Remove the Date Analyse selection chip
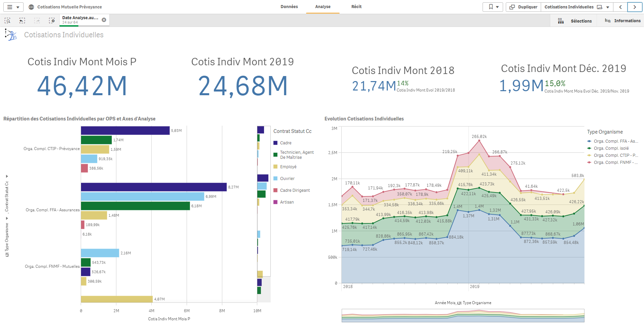The height and width of the screenshot is (325, 644). click(104, 20)
